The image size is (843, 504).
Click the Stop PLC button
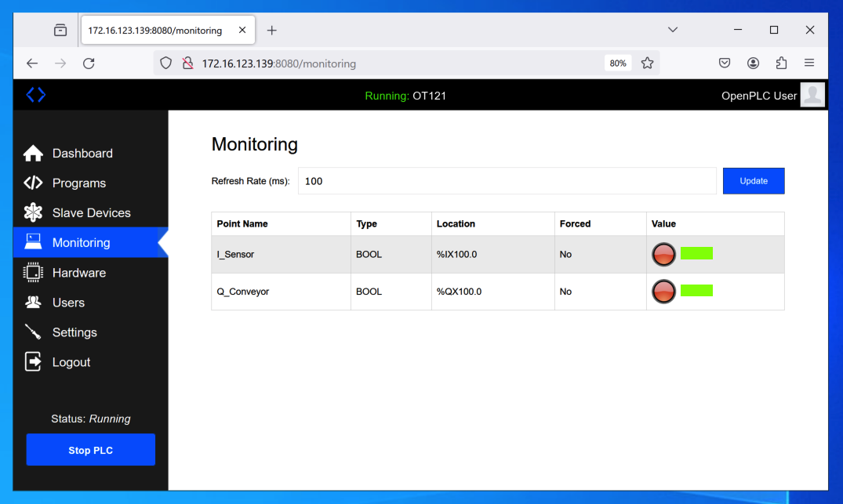coord(90,450)
